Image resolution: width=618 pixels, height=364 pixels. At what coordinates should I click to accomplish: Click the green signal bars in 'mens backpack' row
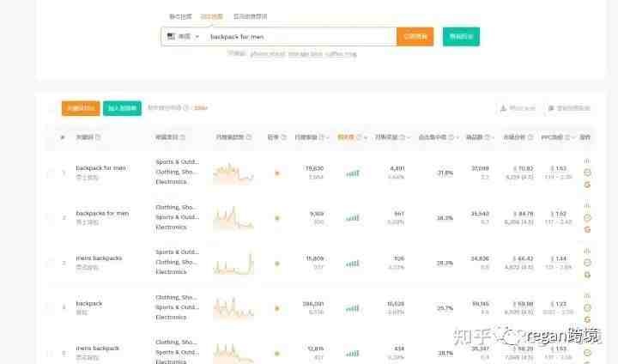tap(353, 354)
